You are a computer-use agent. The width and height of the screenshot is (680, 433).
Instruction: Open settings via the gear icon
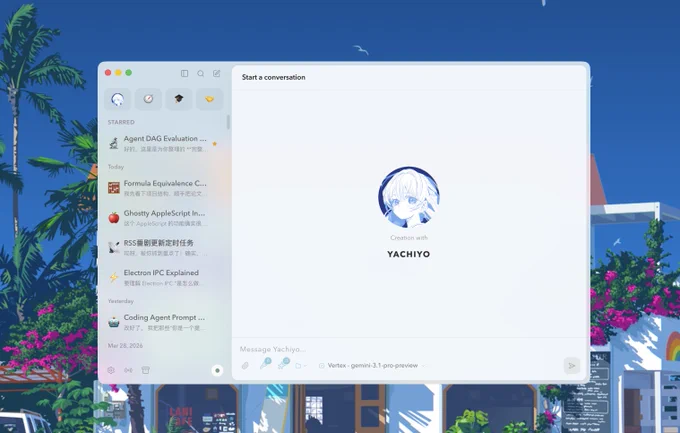point(111,370)
